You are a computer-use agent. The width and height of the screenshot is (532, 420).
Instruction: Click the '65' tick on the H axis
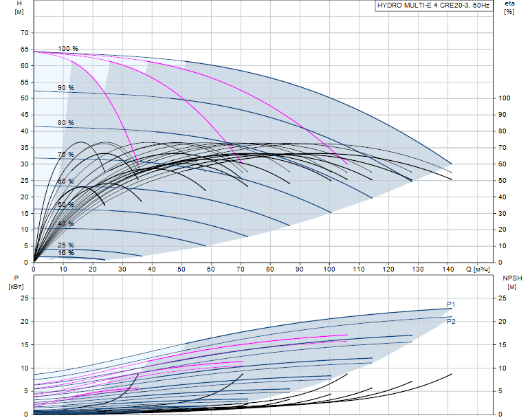(x=25, y=49)
